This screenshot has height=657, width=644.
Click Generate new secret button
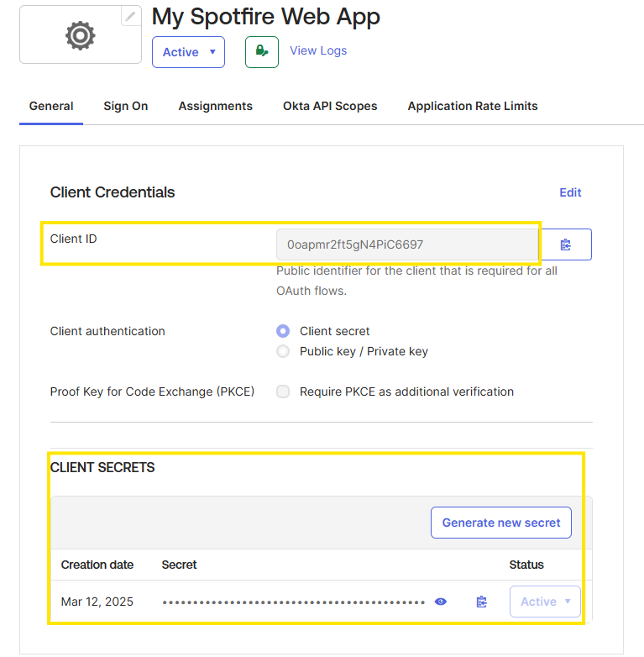[500, 523]
